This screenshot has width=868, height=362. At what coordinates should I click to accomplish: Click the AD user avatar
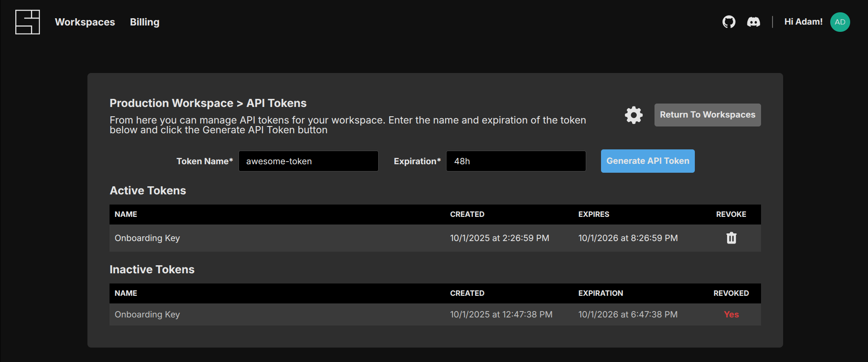(x=840, y=22)
